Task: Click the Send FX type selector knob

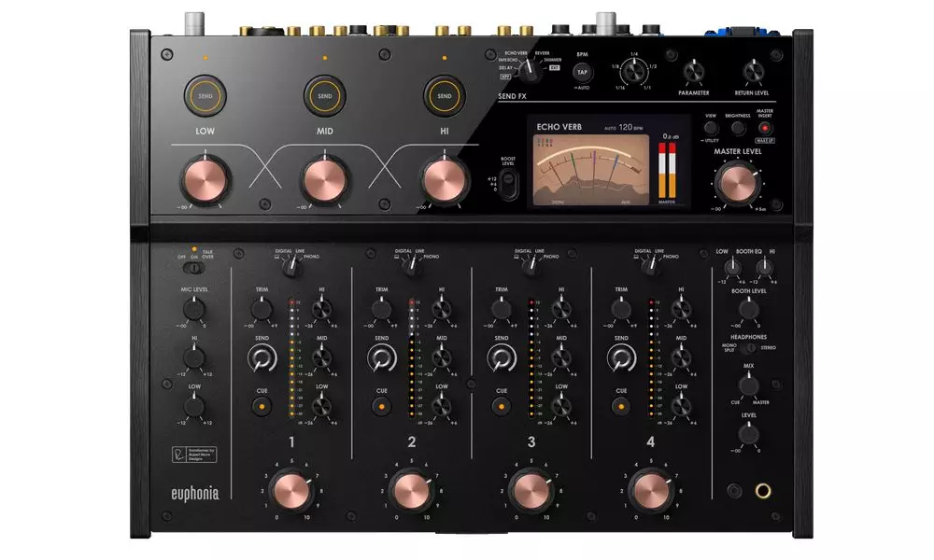Action: [x=529, y=72]
